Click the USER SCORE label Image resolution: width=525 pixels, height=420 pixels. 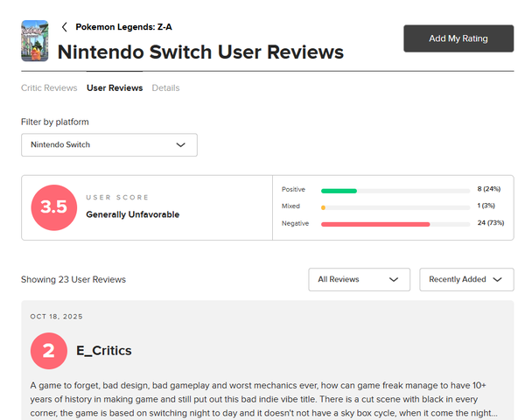point(117,197)
